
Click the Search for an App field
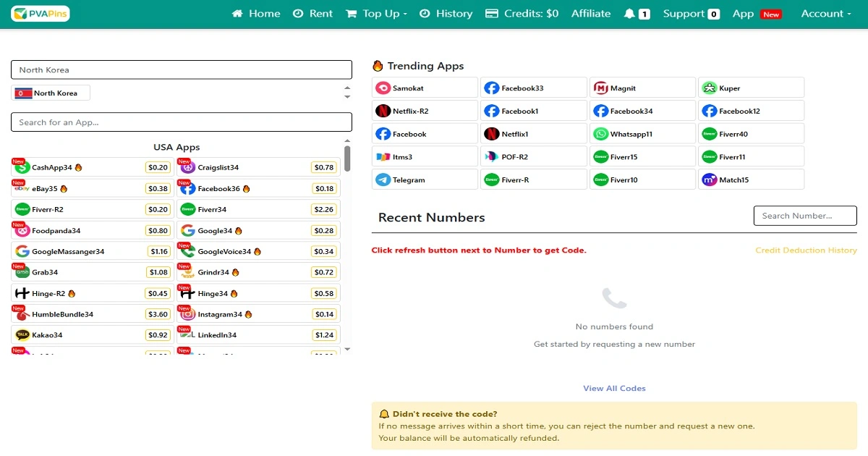[x=182, y=122]
